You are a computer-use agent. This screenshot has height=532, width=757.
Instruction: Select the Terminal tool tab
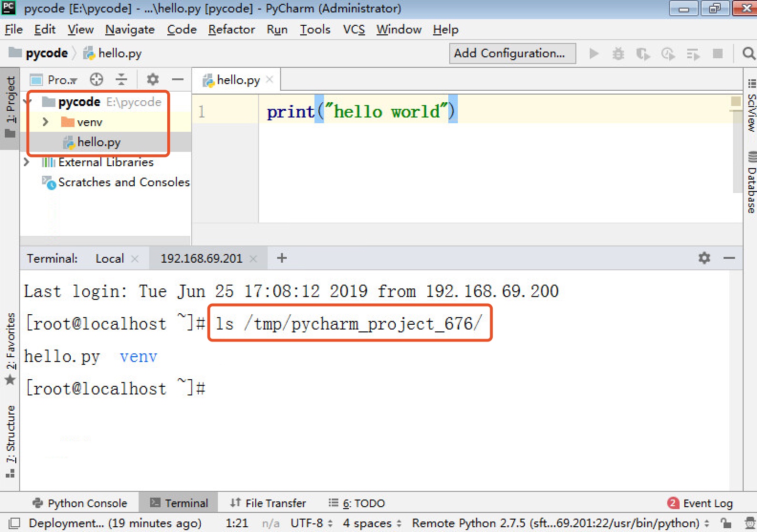pyautogui.click(x=179, y=503)
